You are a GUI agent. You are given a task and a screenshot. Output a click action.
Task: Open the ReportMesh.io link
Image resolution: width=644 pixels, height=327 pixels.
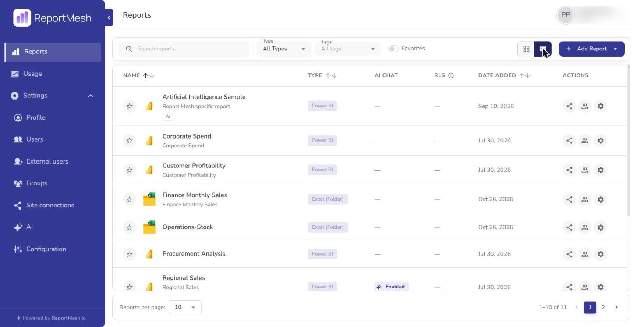click(x=69, y=318)
